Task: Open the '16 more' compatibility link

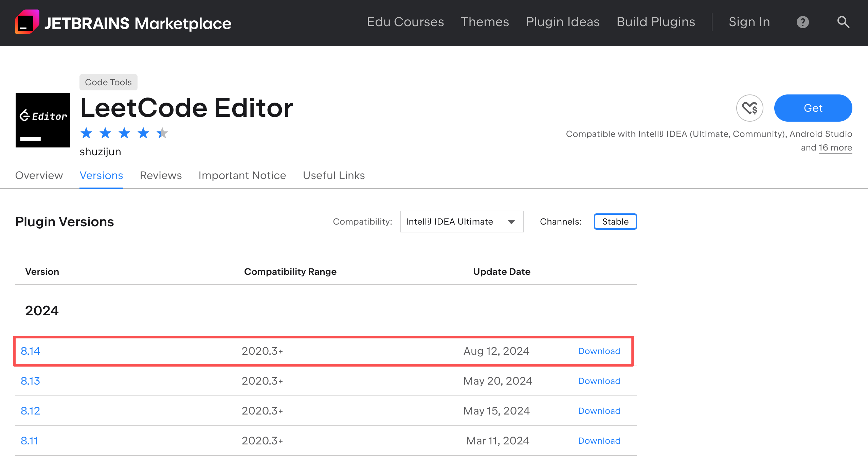Action: tap(835, 148)
